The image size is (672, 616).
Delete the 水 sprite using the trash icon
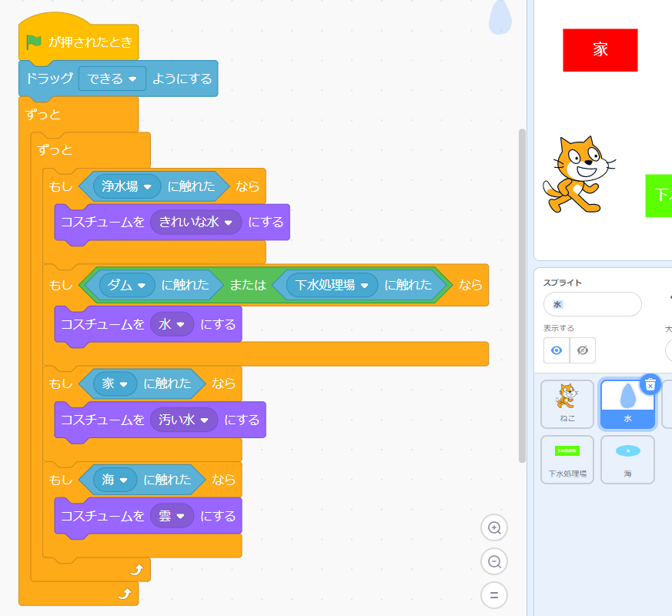click(x=650, y=383)
